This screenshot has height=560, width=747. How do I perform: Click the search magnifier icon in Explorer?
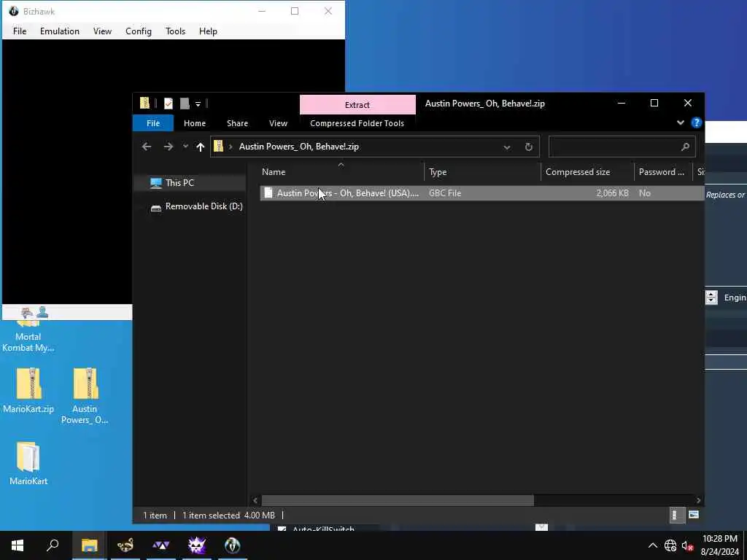click(685, 147)
